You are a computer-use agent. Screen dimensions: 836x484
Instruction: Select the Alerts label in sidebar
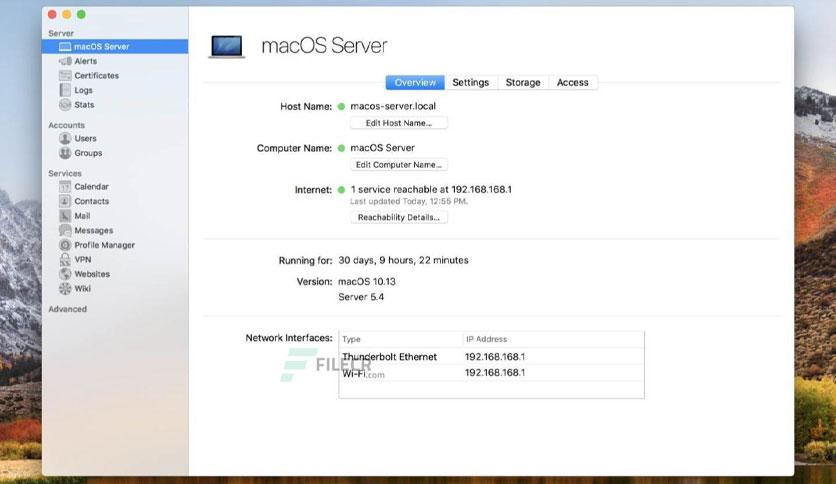point(85,61)
